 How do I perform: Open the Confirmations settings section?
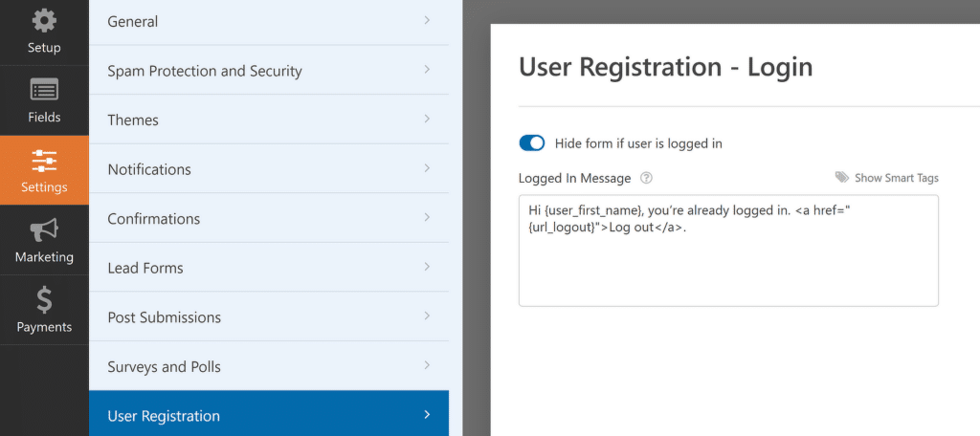coord(269,218)
